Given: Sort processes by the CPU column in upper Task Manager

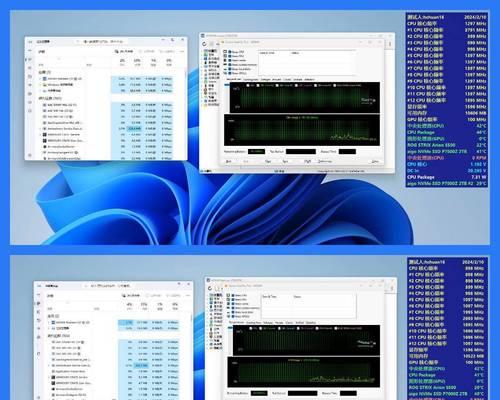Looking at the screenshot, I should [122, 62].
